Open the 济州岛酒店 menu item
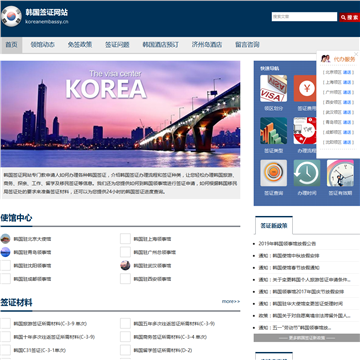Viewport: 360px width, 360px height. click(x=207, y=45)
